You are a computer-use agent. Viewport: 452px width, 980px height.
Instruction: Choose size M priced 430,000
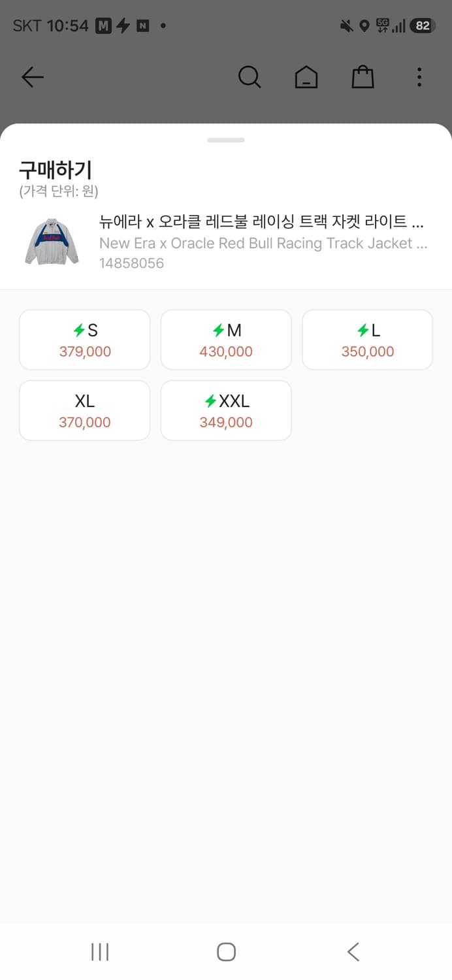pos(226,340)
